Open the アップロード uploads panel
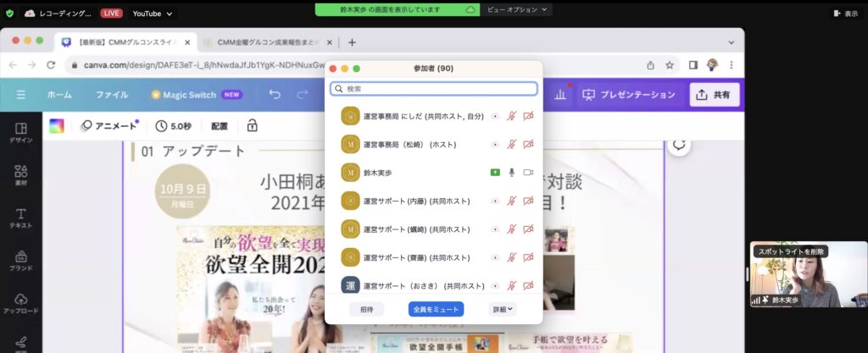 21,303
